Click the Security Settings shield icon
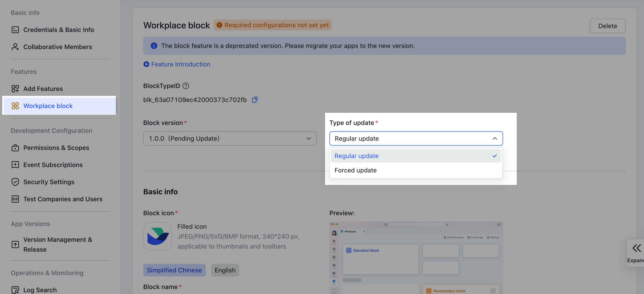The width and height of the screenshot is (644, 294). coord(15,182)
